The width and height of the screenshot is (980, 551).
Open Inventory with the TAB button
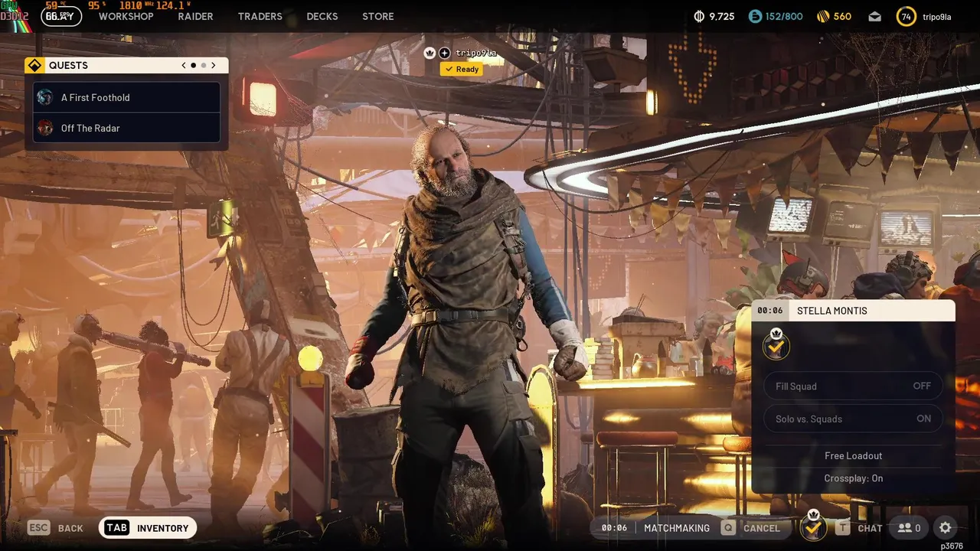(148, 528)
